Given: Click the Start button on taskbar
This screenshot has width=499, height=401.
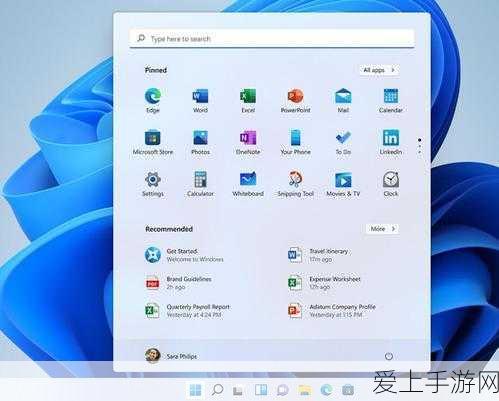Looking at the screenshot, I should pos(195,390).
